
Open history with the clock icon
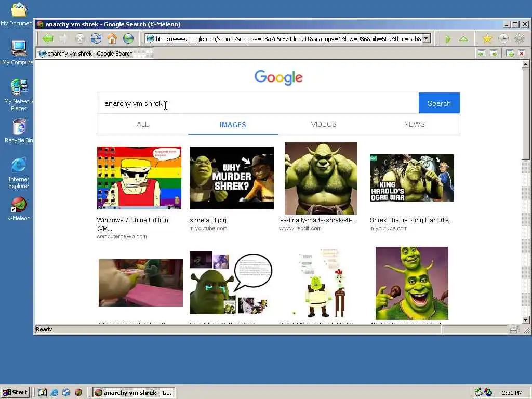click(x=503, y=39)
